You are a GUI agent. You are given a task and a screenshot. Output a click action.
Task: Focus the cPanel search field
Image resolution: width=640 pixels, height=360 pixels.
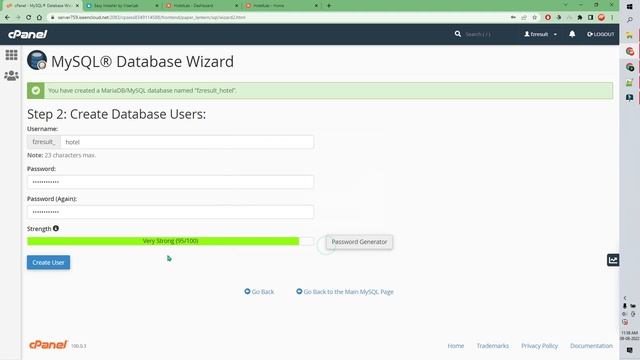coord(478,34)
